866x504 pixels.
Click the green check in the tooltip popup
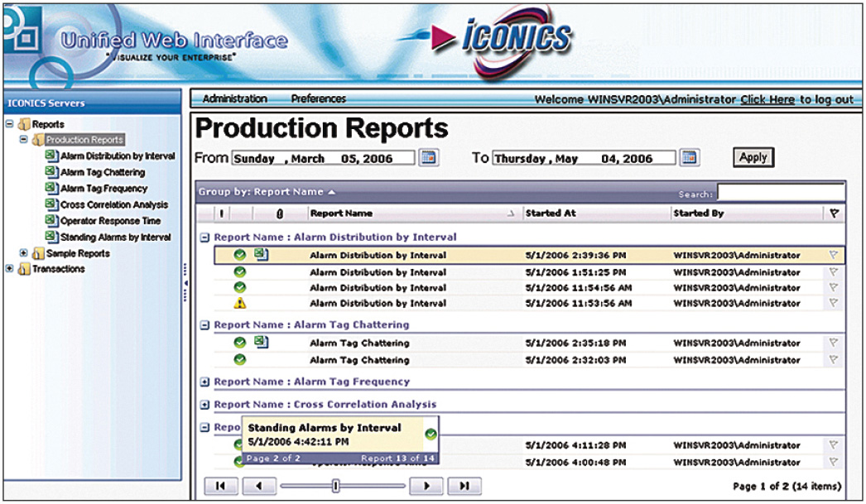tap(431, 434)
